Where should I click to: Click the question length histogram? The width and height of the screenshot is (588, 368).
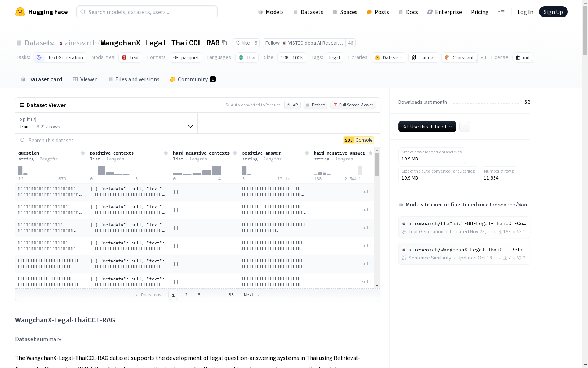42,170
